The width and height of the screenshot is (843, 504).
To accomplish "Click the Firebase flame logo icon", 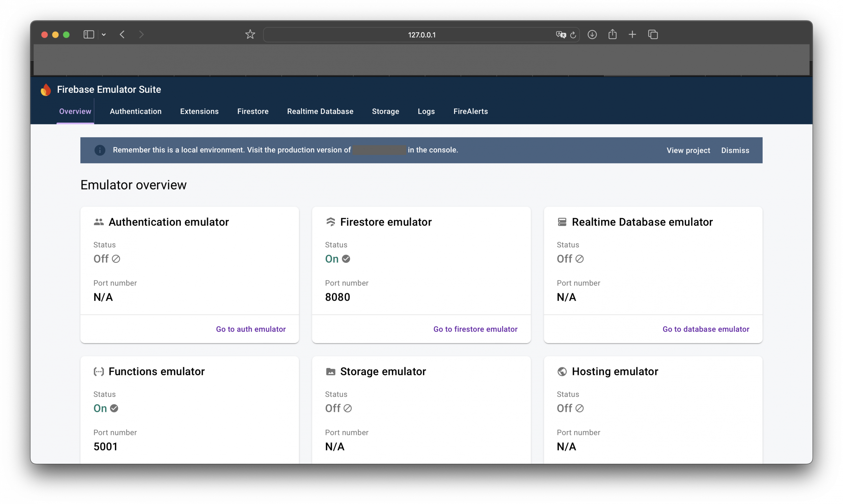I will (45, 90).
